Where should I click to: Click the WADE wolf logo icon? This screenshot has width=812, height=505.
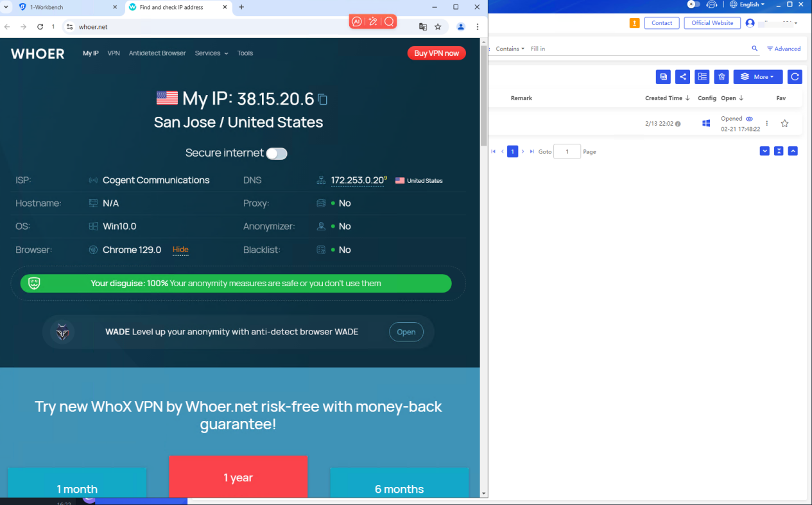62,332
